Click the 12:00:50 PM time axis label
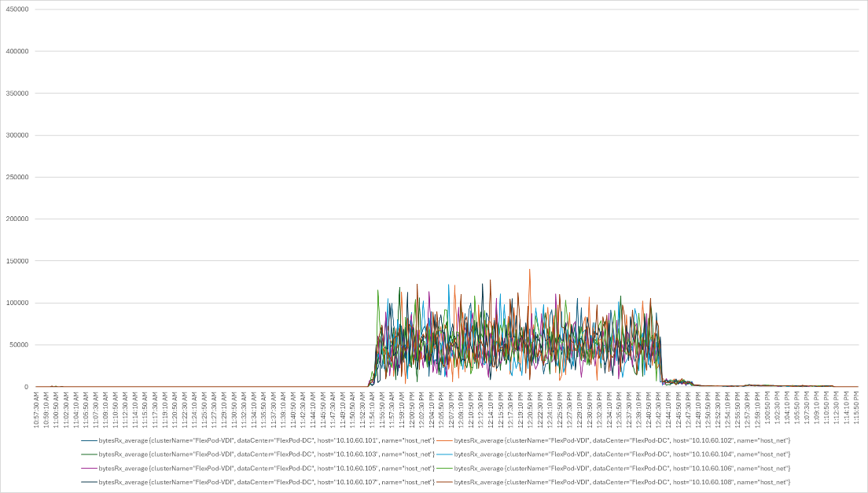This screenshot has width=868, height=493. pyautogui.click(x=412, y=410)
